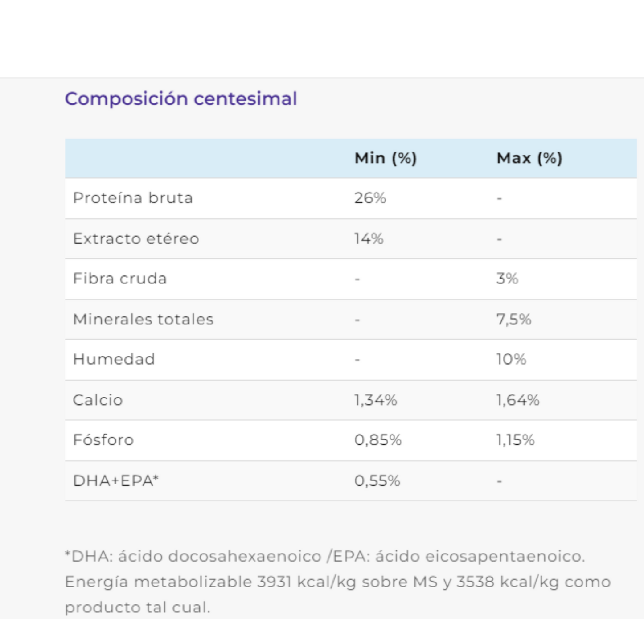Click the Calcio row label
The height and width of the screenshot is (644, 644).
(98, 400)
